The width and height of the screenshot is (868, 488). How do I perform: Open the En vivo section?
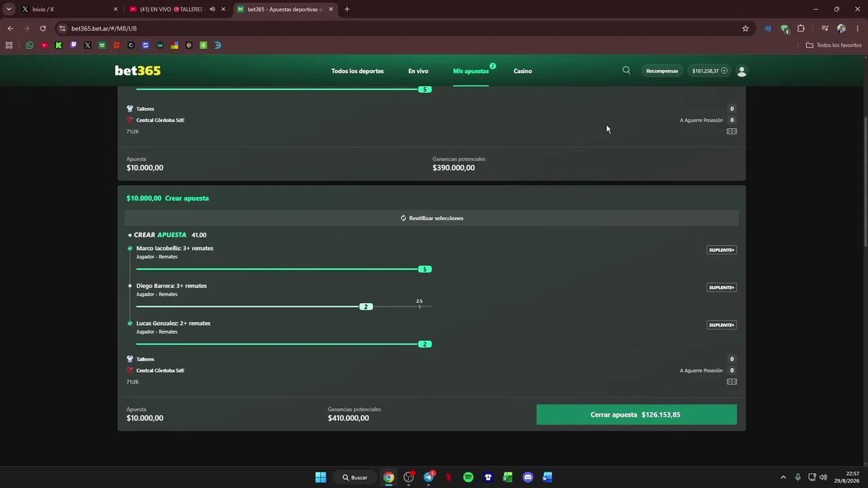418,71
